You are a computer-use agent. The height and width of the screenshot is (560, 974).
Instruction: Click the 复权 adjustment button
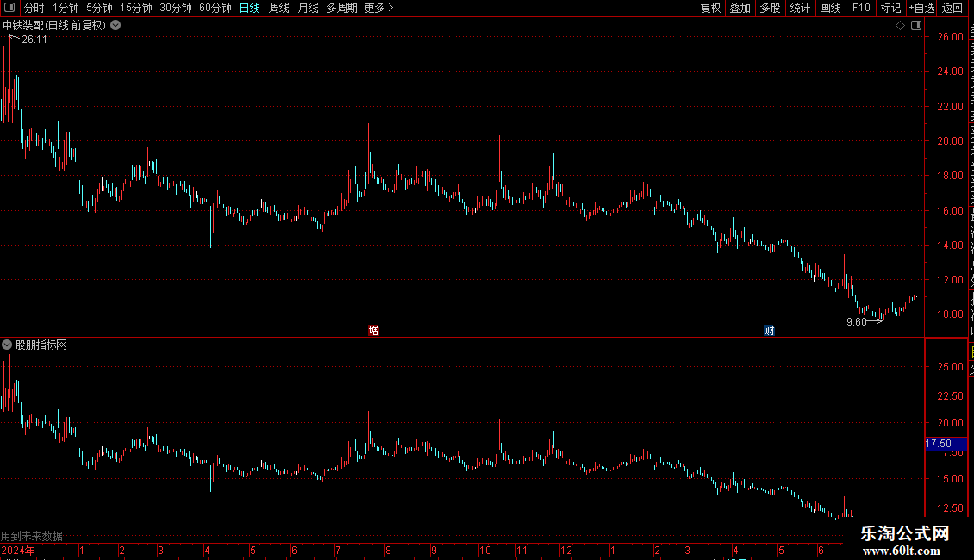pyautogui.click(x=710, y=8)
